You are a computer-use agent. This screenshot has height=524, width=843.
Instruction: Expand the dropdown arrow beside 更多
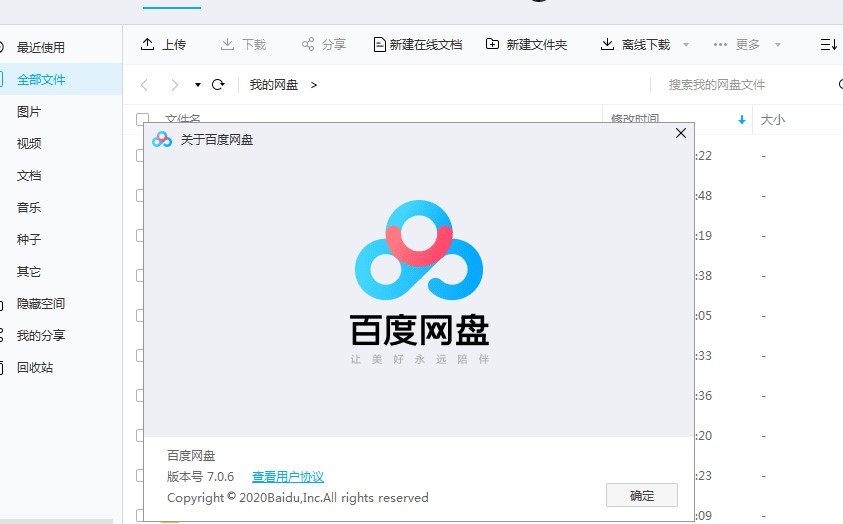777,45
